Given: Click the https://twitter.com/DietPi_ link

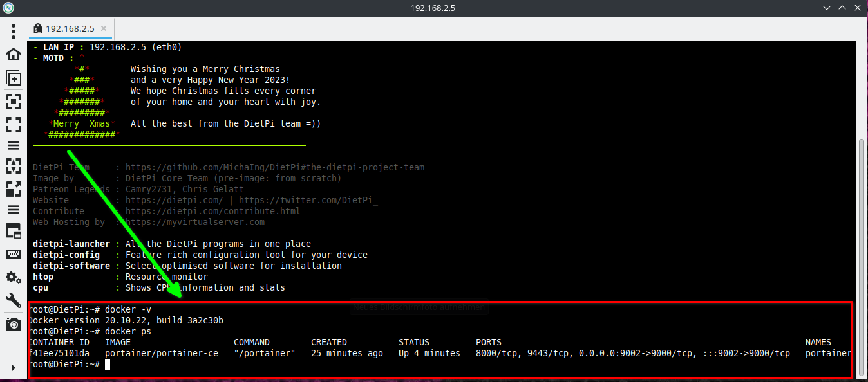Looking at the screenshot, I should pos(308,200).
